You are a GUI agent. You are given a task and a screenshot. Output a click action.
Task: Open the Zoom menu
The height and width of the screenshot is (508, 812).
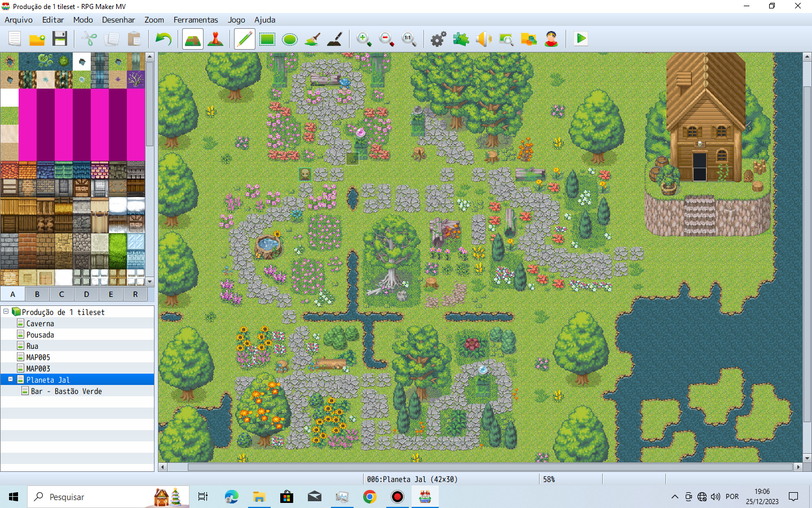[154, 20]
